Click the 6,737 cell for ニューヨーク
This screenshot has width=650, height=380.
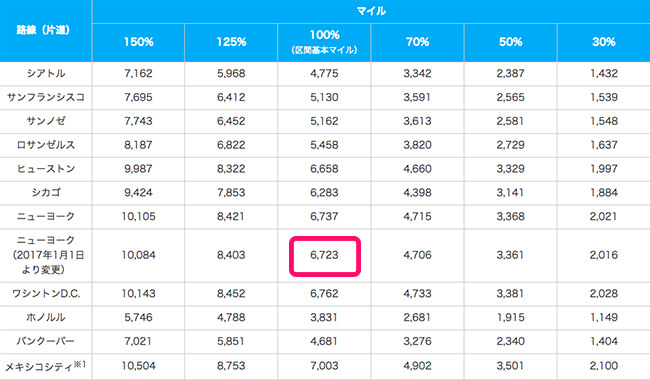325,216
